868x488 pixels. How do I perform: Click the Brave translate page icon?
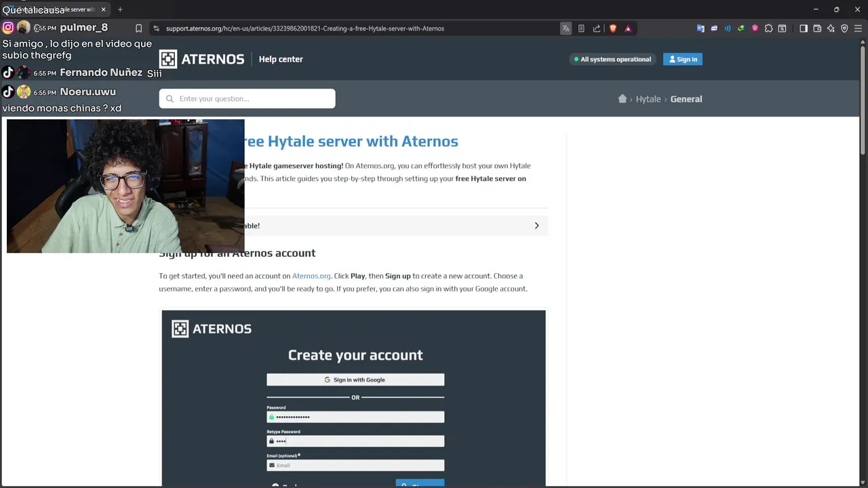click(x=566, y=28)
